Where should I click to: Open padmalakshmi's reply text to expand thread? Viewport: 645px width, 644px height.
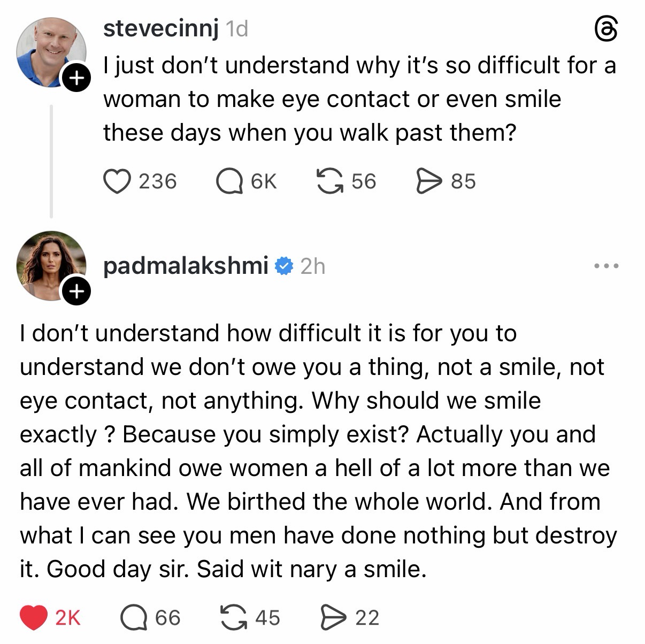316,450
